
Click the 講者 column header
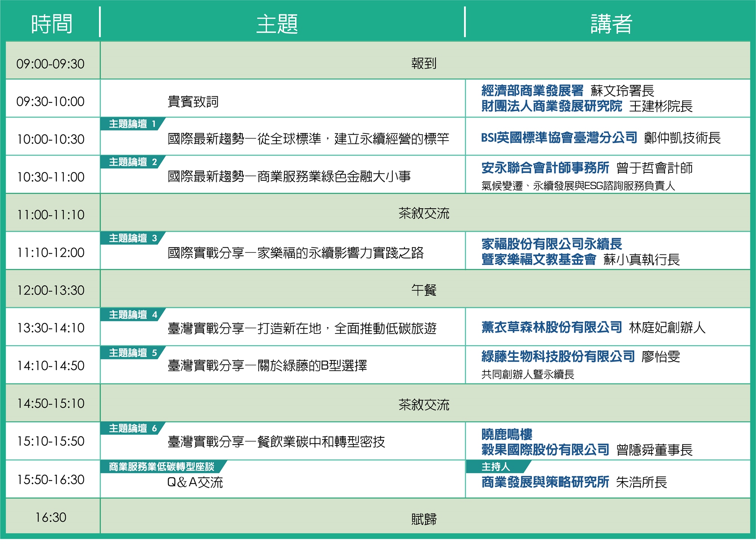click(x=611, y=23)
